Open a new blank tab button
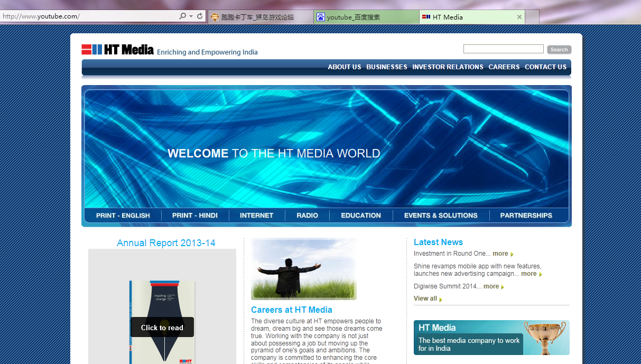Image resolution: width=641 pixels, height=364 pixels. click(x=532, y=17)
